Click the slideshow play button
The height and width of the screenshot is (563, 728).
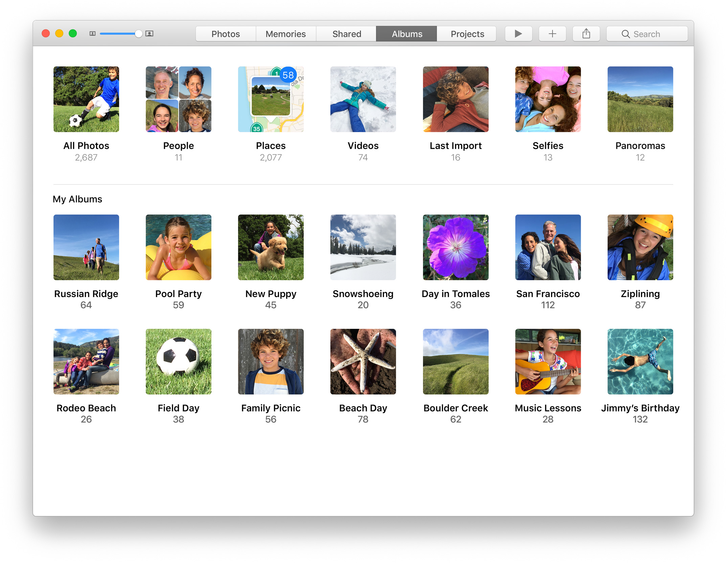(x=518, y=34)
